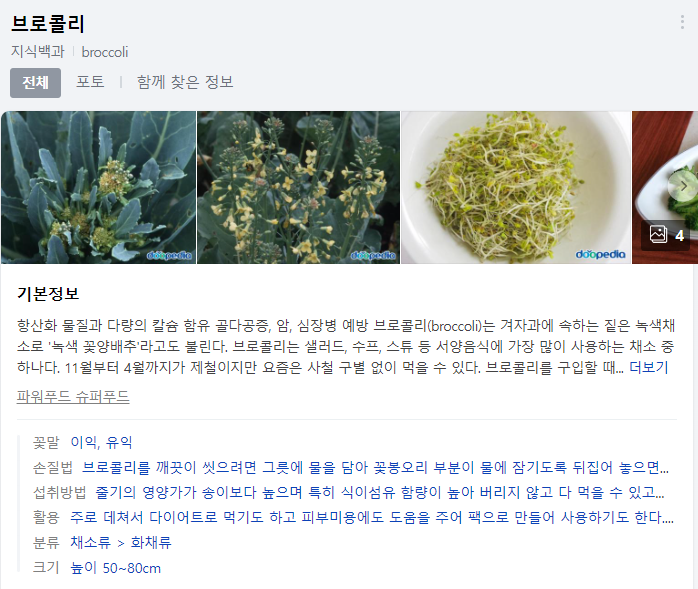
Task: View the yellow broccoli flowers photo
Action: (298, 187)
